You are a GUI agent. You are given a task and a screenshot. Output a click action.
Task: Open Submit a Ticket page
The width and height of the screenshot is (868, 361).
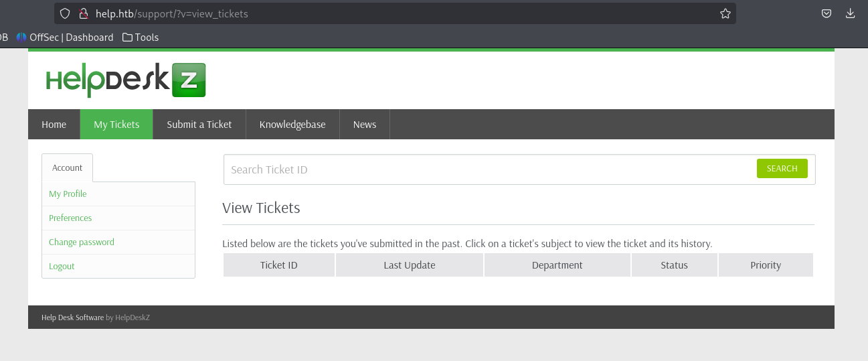(199, 125)
